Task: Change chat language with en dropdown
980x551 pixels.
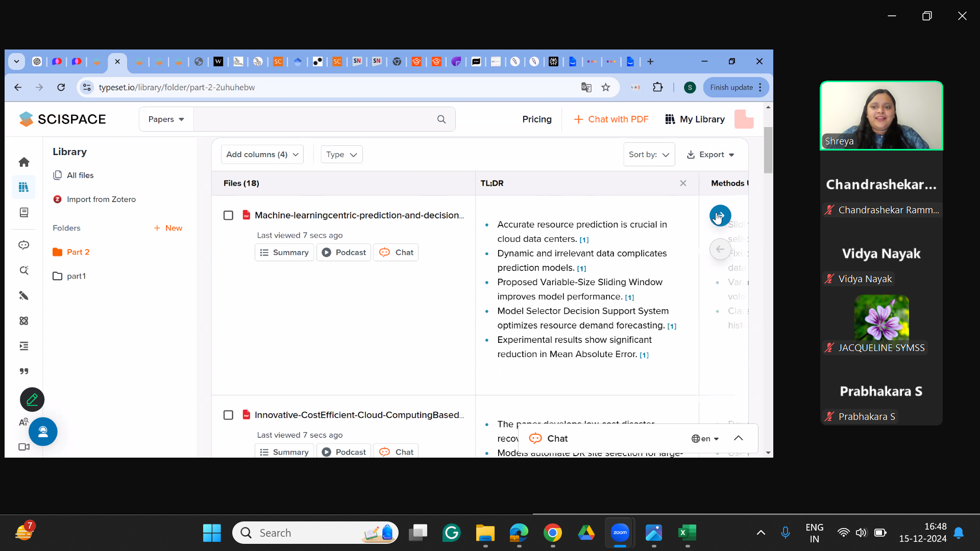Action: [x=705, y=439]
